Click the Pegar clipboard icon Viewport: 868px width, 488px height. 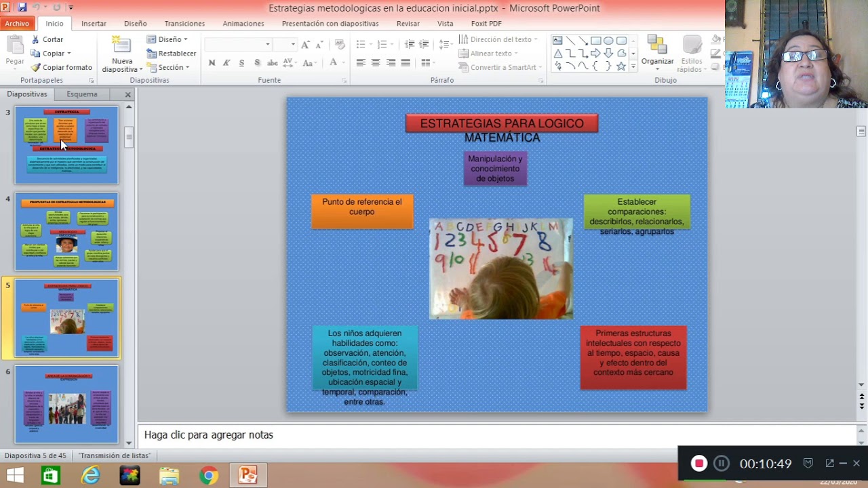[15, 45]
